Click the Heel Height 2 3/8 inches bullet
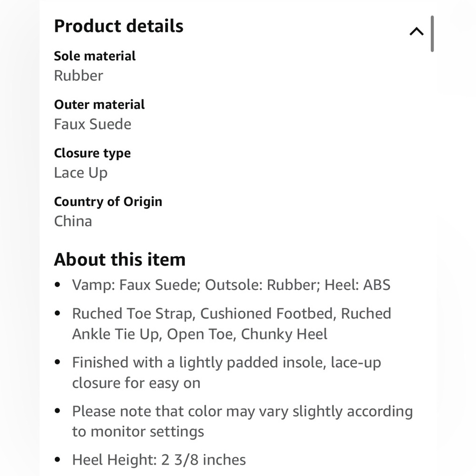Image resolution: width=476 pixels, height=476 pixels. click(x=159, y=460)
